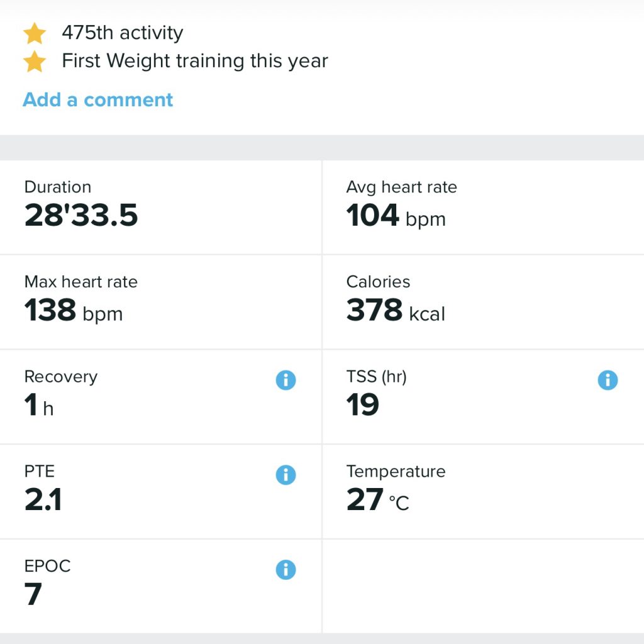644x644 pixels.
Task: Click the star beside First Weight training
Action: click(35, 62)
